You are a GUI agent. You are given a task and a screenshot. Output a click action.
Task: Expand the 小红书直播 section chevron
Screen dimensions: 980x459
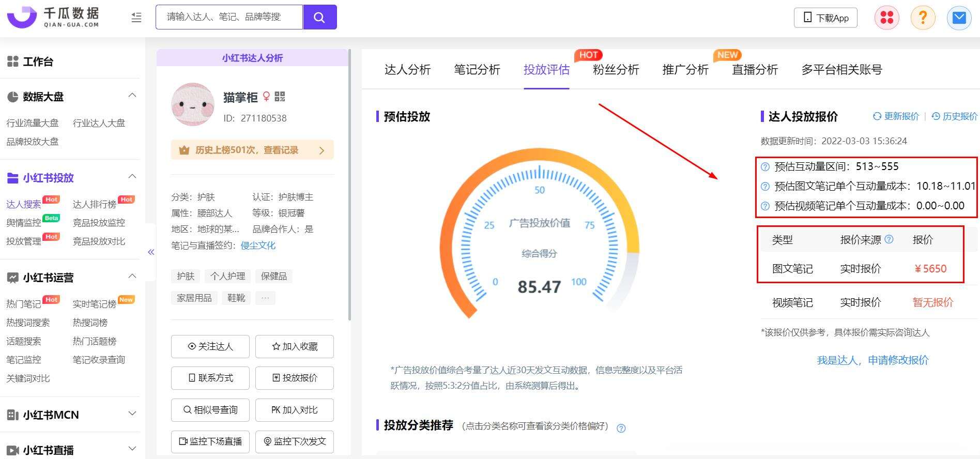[x=132, y=449]
